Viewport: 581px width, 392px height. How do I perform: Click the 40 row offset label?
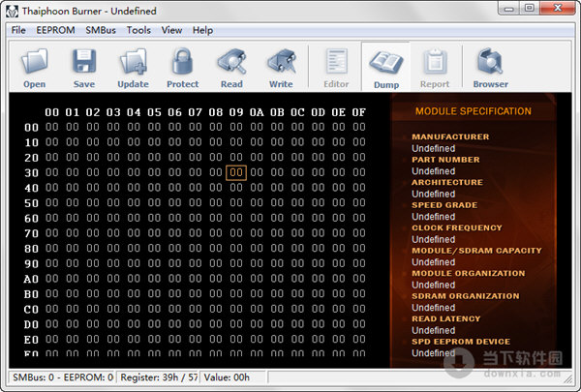[32, 188]
